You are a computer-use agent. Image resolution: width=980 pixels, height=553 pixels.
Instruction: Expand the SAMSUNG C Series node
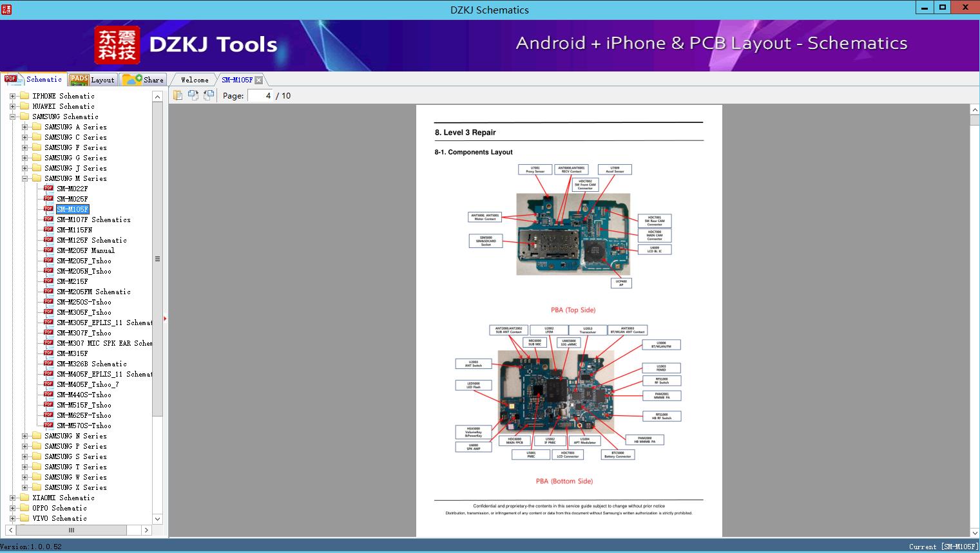pos(24,137)
